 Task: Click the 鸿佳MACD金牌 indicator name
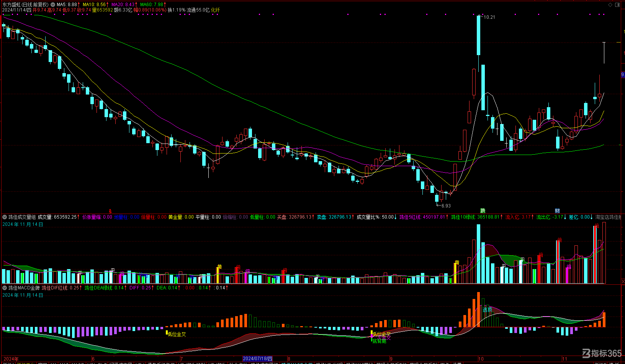[24, 288]
